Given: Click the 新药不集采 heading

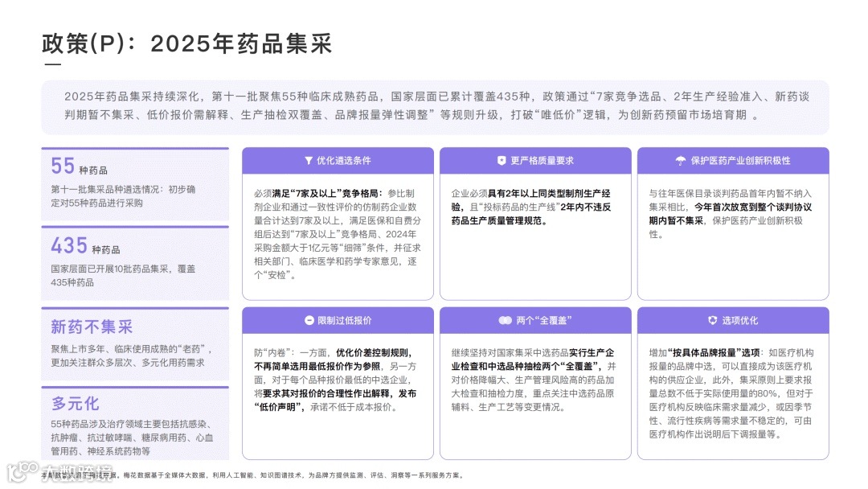Looking at the screenshot, I should tap(92, 327).
